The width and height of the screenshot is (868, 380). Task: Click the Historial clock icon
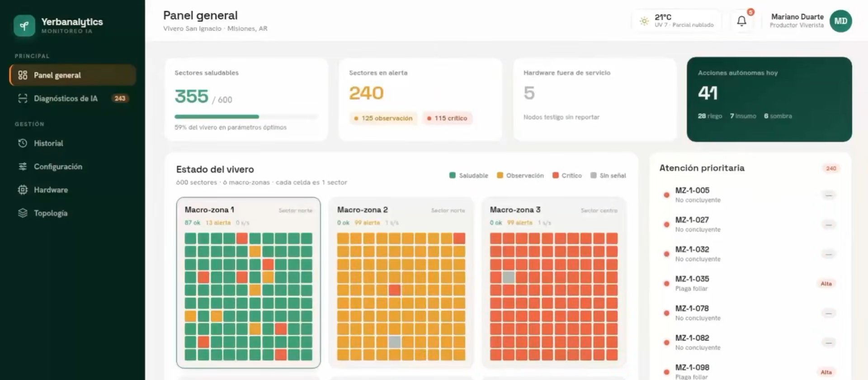tap(23, 143)
